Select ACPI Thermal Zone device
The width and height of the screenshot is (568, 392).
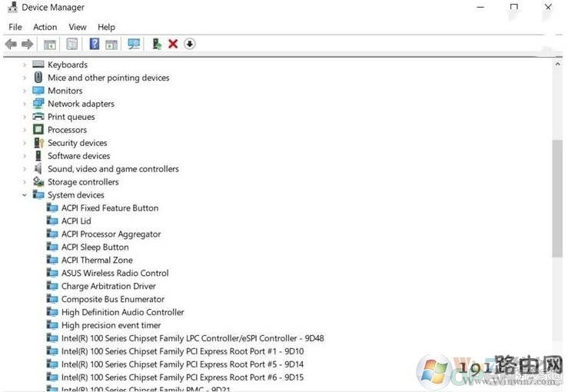coord(97,260)
